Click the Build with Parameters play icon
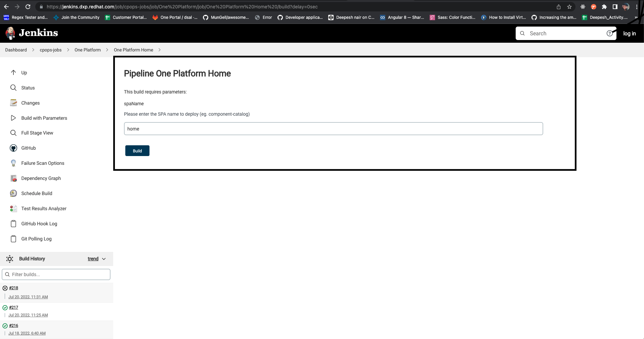The width and height of the screenshot is (644, 339). [x=13, y=118]
